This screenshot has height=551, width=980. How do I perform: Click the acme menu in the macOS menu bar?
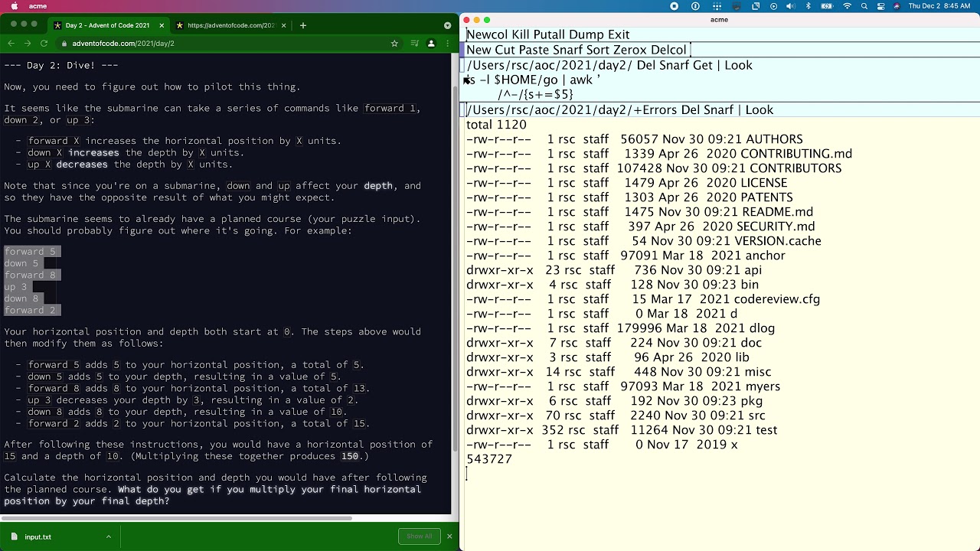38,6
